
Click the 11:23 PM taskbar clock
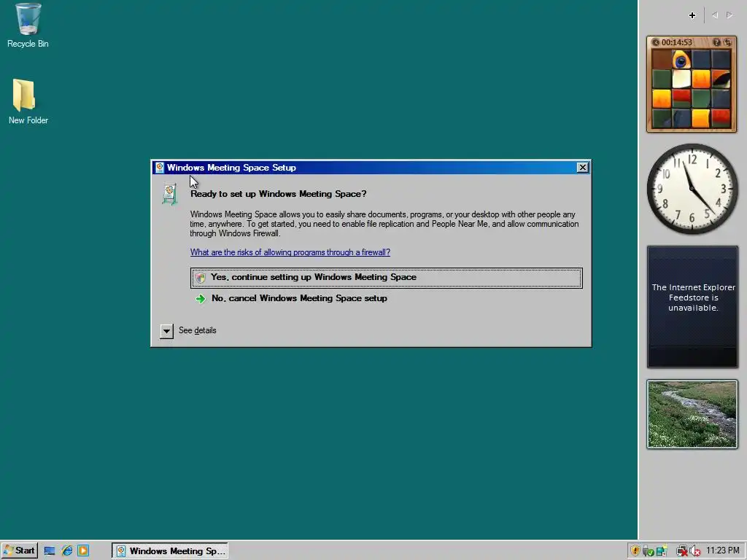[x=722, y=551]
